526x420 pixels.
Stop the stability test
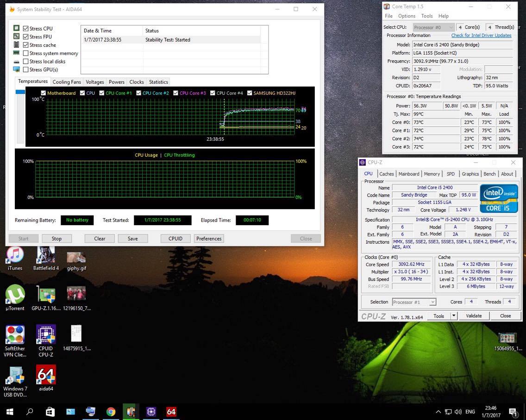(x=56, y=239)
